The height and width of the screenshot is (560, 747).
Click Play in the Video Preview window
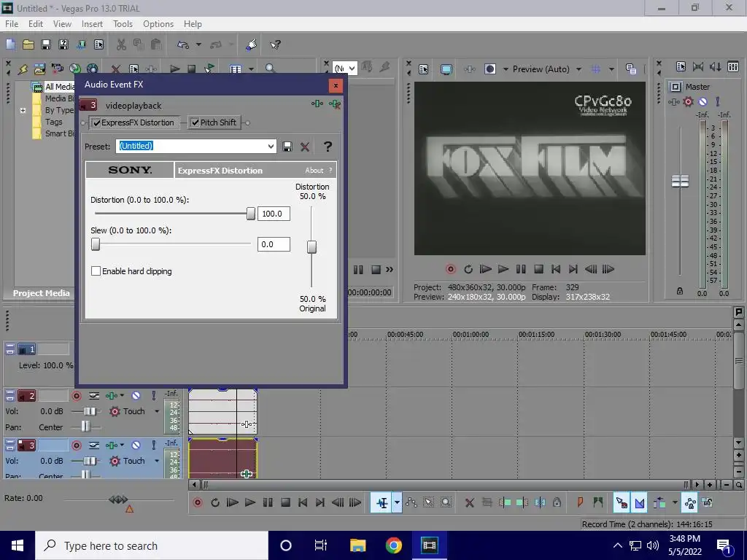503,270
